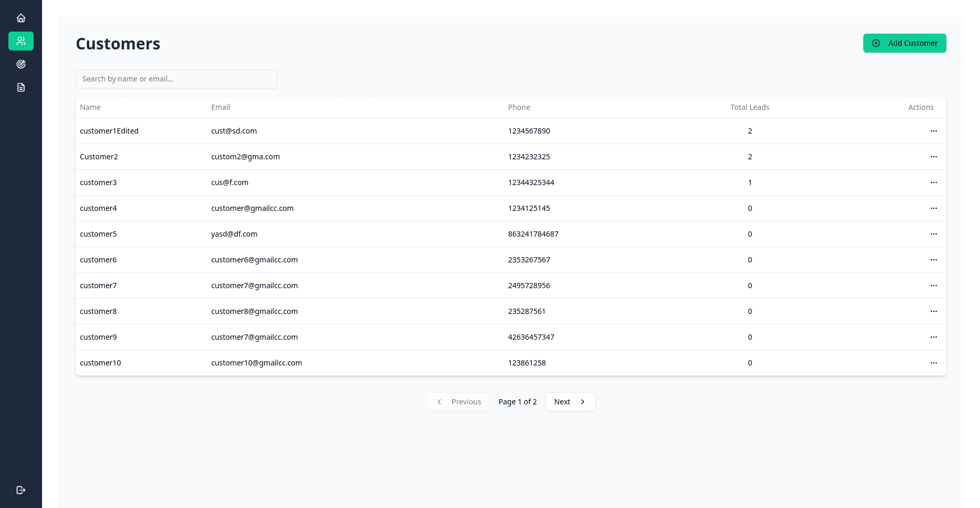Open actions menu for customer10 row
Image resolution: width=980 pixels, height=508 pixels.
coord(934,363)
